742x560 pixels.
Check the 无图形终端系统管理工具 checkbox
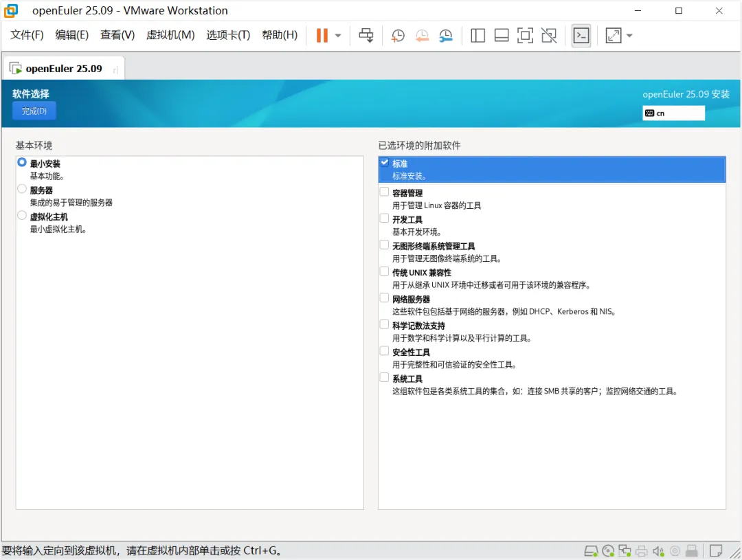pyautogui.click(x=384, y=245)
